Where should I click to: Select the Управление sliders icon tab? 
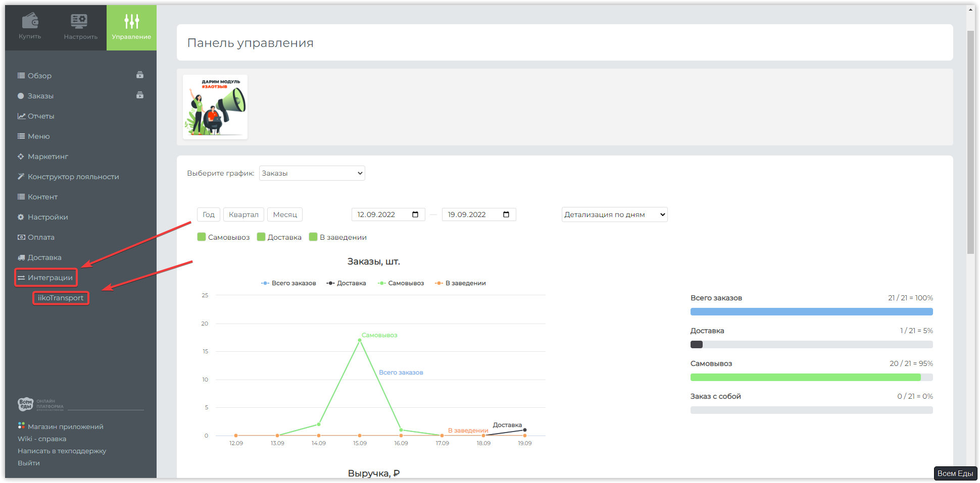(131, 27)
